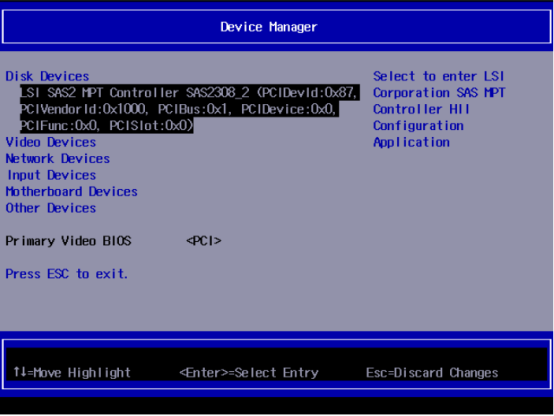This screenshot has height=416, width=554.
Task: Click the Move Highlight hint
Action: tap(72, 373)
